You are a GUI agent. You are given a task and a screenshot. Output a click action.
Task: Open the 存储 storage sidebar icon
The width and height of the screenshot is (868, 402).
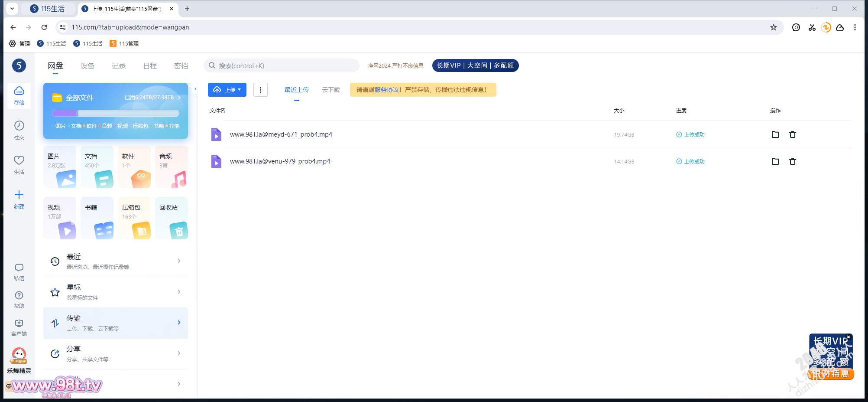(x=19, y=95)
